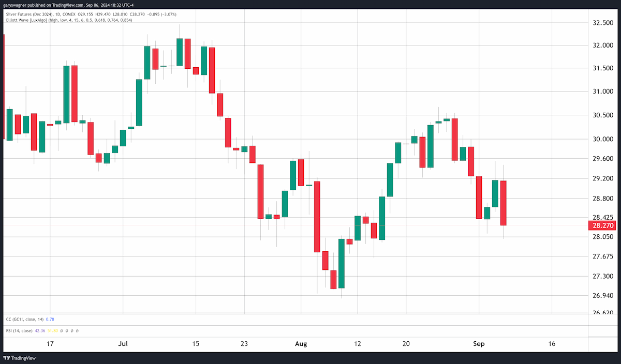Click the yellow 51.80 RSI average value
Screen dimensions: 621x364
point(52,330)
